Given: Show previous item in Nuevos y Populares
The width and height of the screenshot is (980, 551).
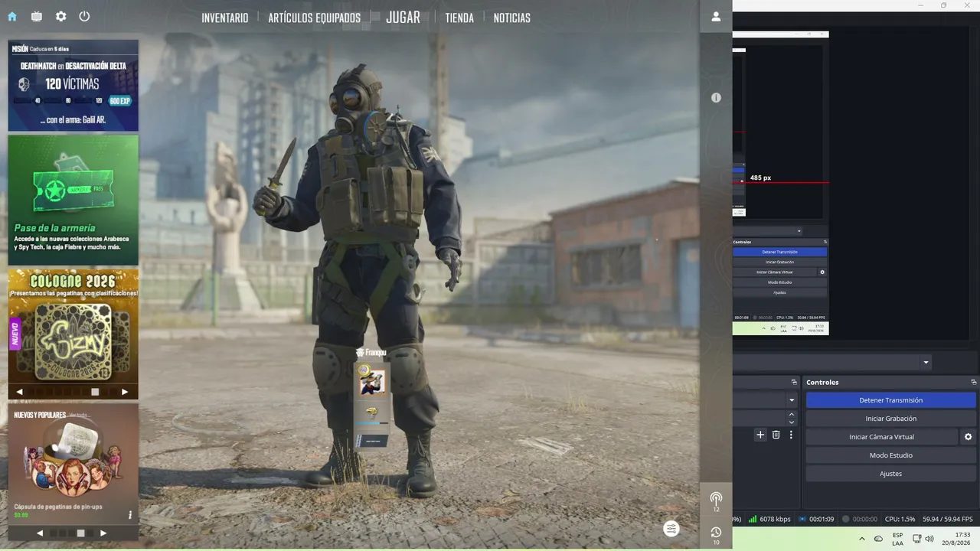Looking at the screenshot, I should (x=40, y=533).
